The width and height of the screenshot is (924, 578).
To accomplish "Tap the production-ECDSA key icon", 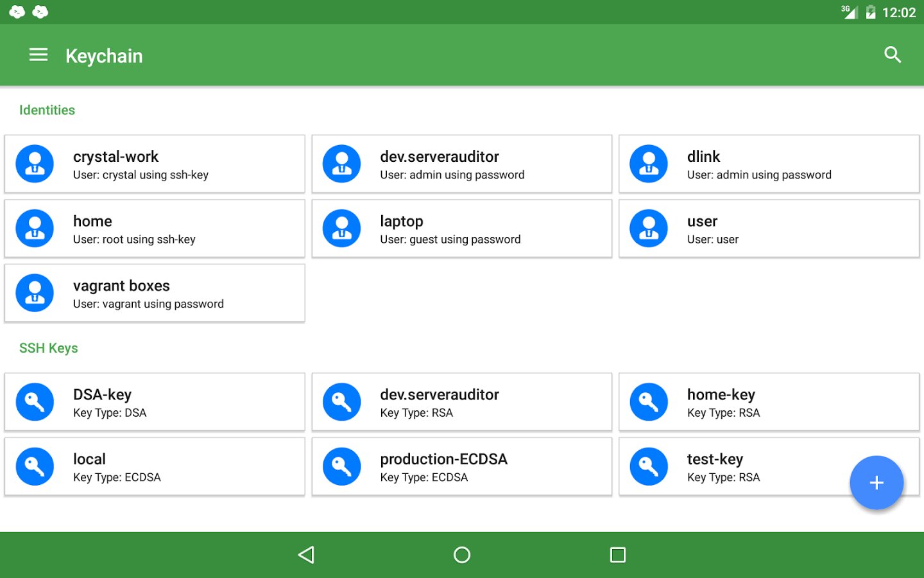I will click(341, 466).
